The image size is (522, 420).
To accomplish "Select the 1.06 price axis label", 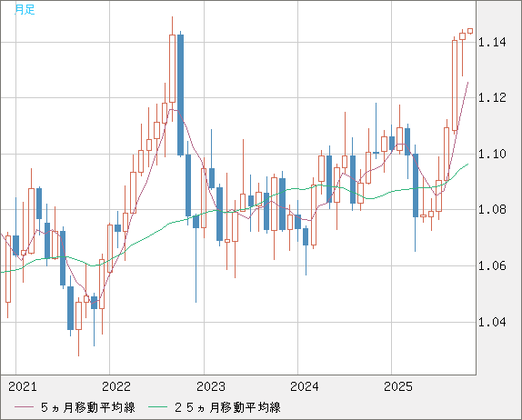I will click(x=492, y=265).
